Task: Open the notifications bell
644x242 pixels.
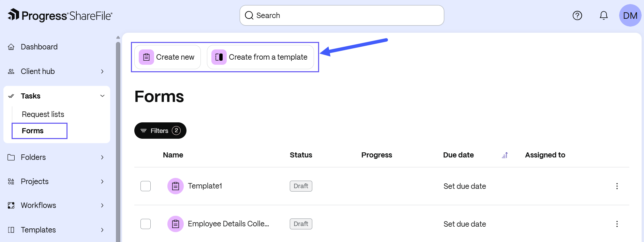Action: click(x=604, y=15)
